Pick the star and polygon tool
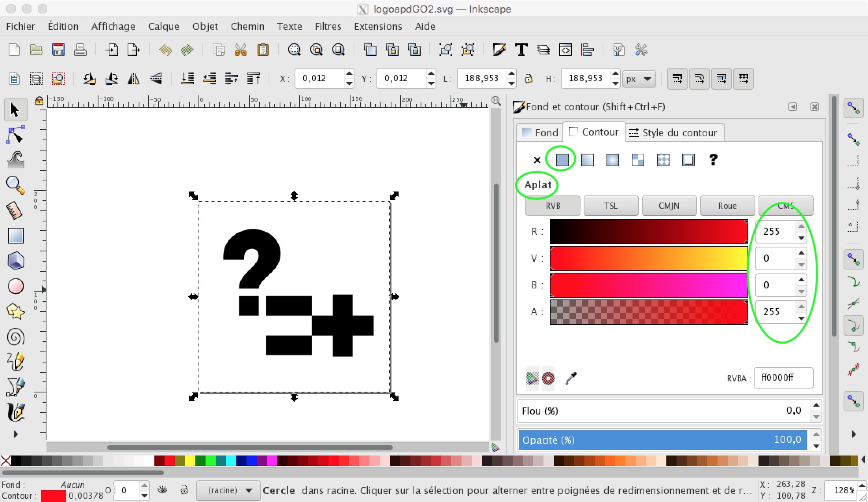Screen dimensions: 868x502 click(15, 312)
